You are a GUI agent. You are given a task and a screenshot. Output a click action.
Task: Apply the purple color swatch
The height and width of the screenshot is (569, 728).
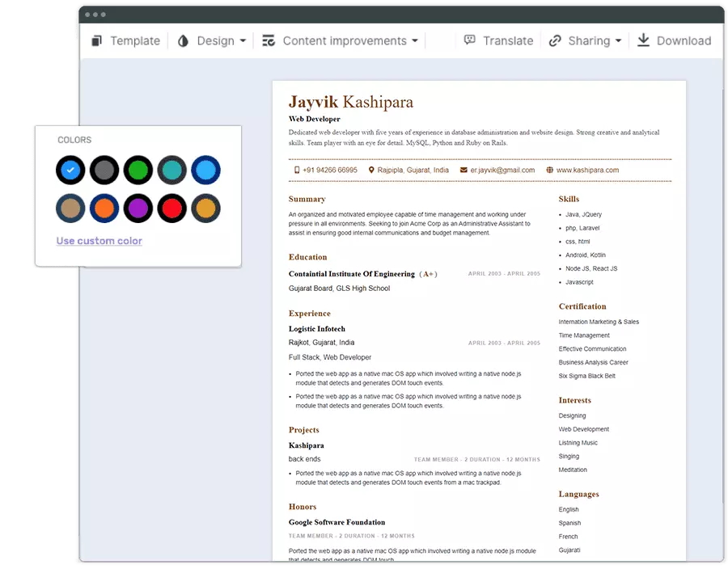click(x=138, y=209)
